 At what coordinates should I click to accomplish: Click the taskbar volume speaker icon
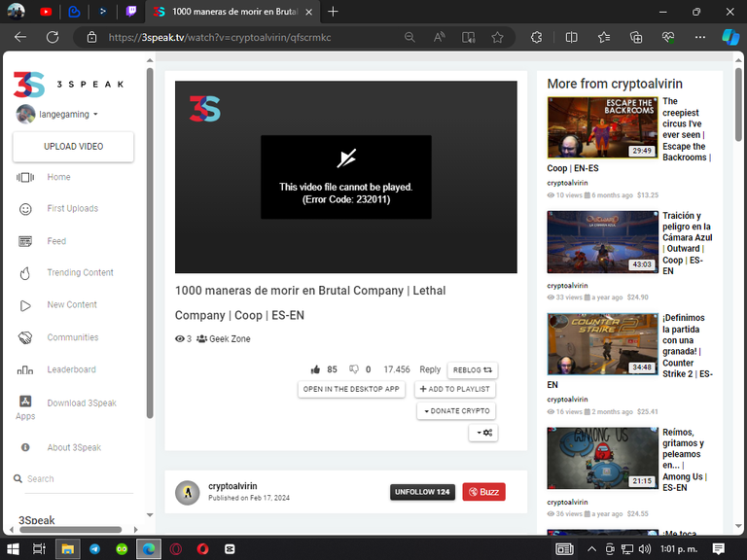tap(645, 549)
